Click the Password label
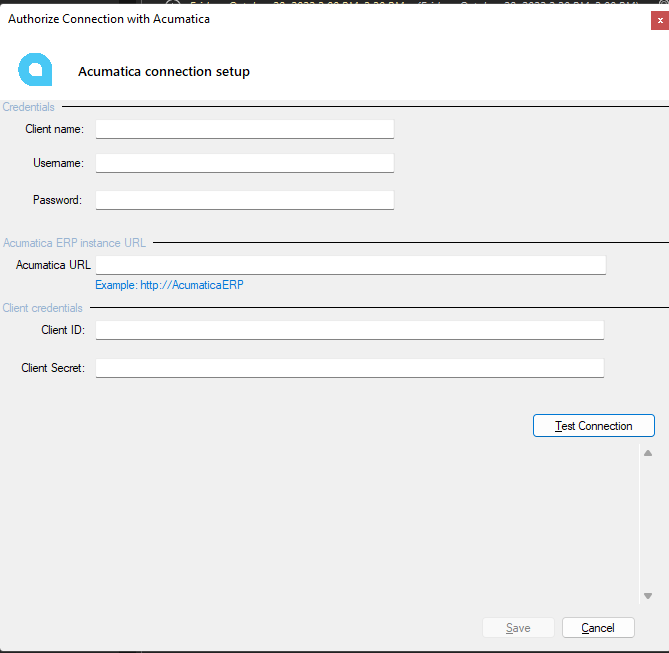The height and width of the screenshot is (653, 669). (x=57, y=200)
